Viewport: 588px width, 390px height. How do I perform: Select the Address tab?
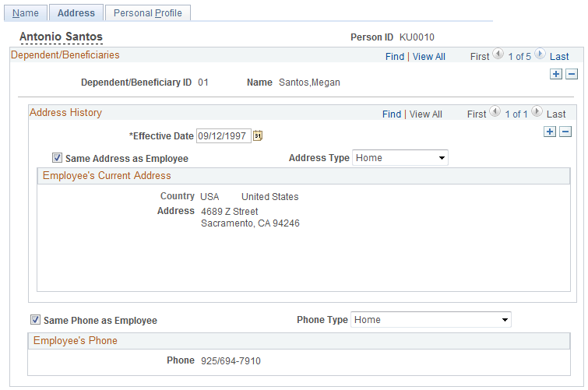pos(76,12)
